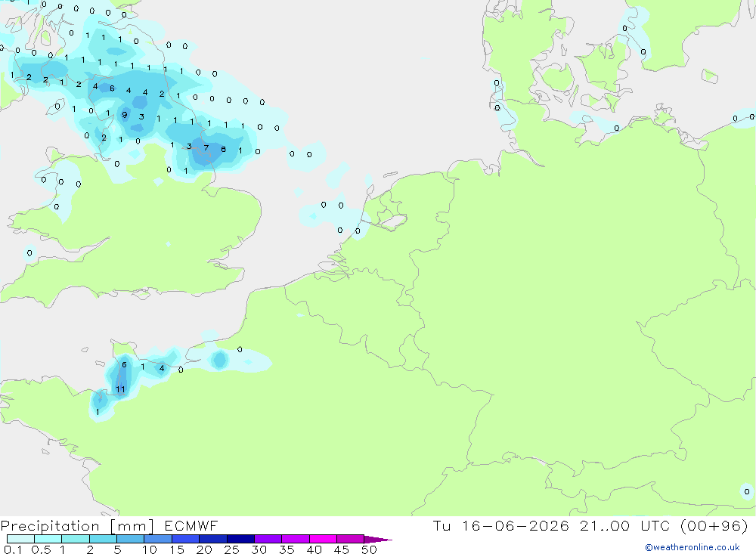Click the legend scale label "45"

pos(342,549)
